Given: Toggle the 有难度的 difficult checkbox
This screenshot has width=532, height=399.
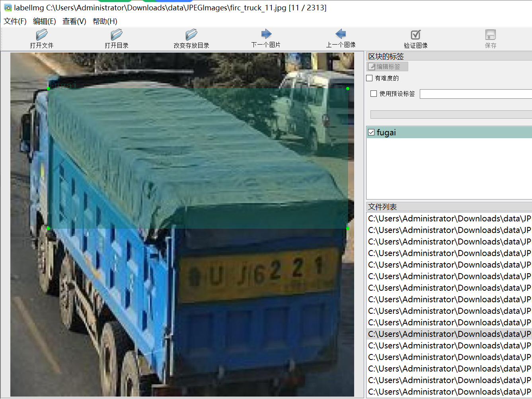Looking at the screenshot, I should (369, 78).
